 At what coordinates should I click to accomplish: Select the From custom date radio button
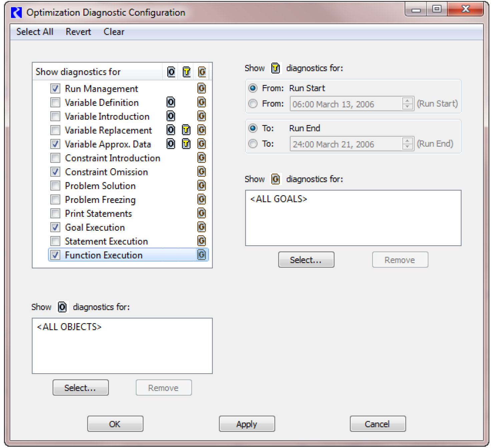[x=253, y=104]
